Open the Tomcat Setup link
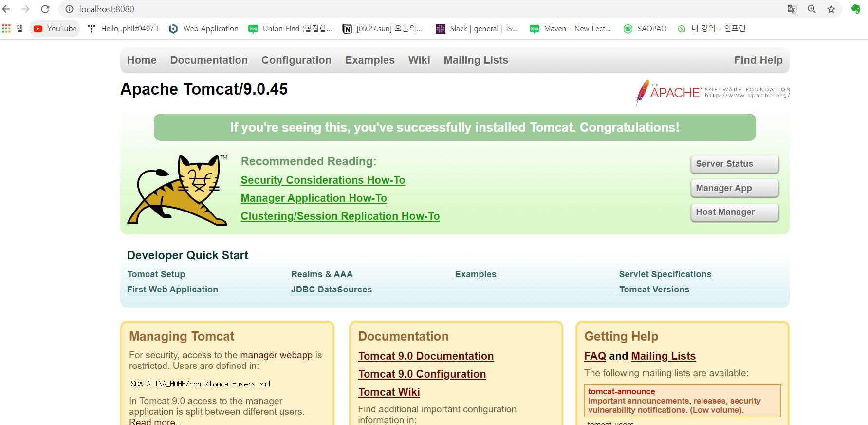Image resolution: width=868 pixels, height=425 pixels. (156, 274)
